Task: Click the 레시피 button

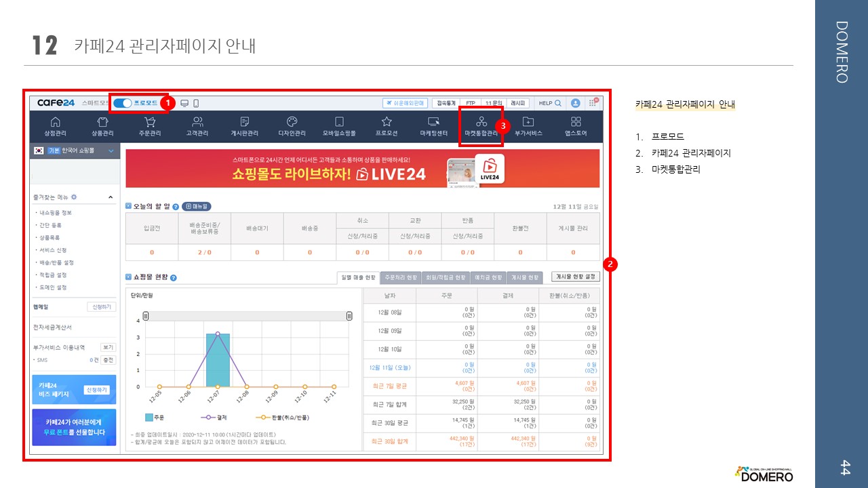Action: (519, 103)
